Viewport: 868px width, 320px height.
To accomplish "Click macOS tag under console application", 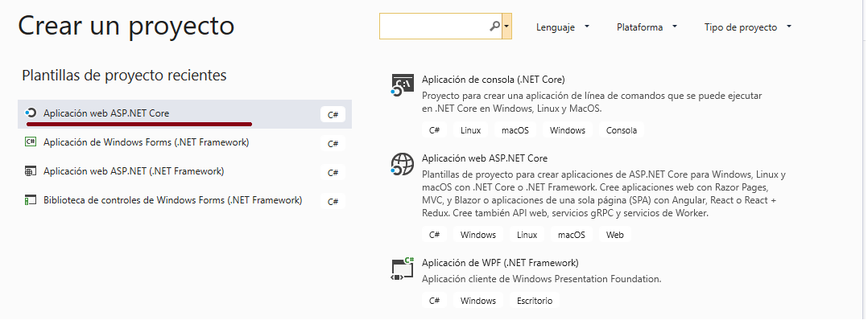I will [515, 130].
